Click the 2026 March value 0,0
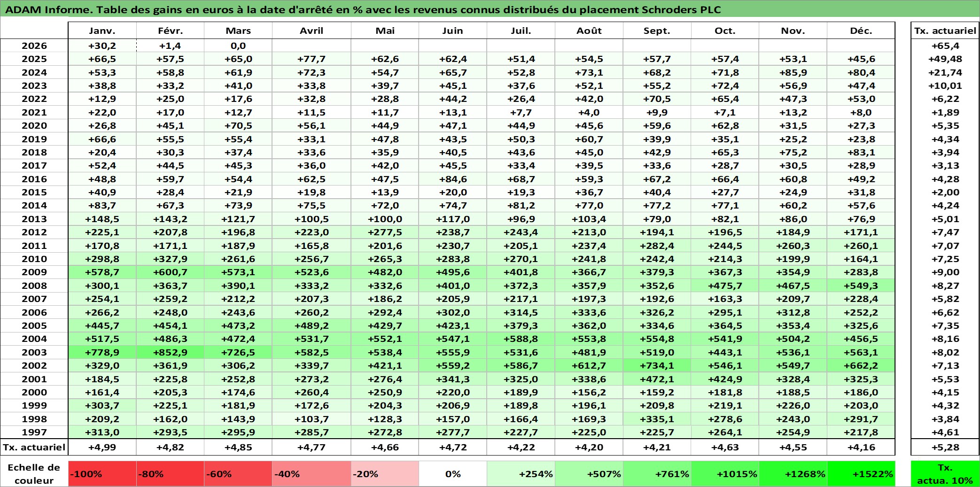Screen dimensions: 980x487 point(238,46)
